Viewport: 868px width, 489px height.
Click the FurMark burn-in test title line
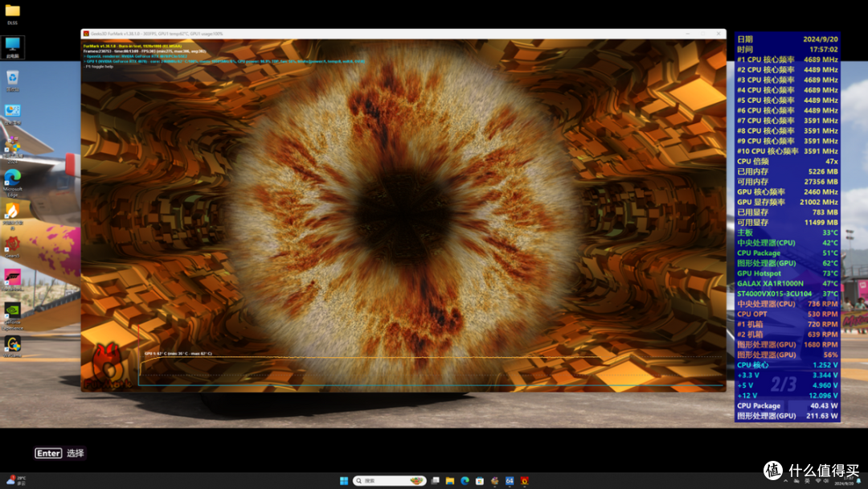(x=133, y=46)
